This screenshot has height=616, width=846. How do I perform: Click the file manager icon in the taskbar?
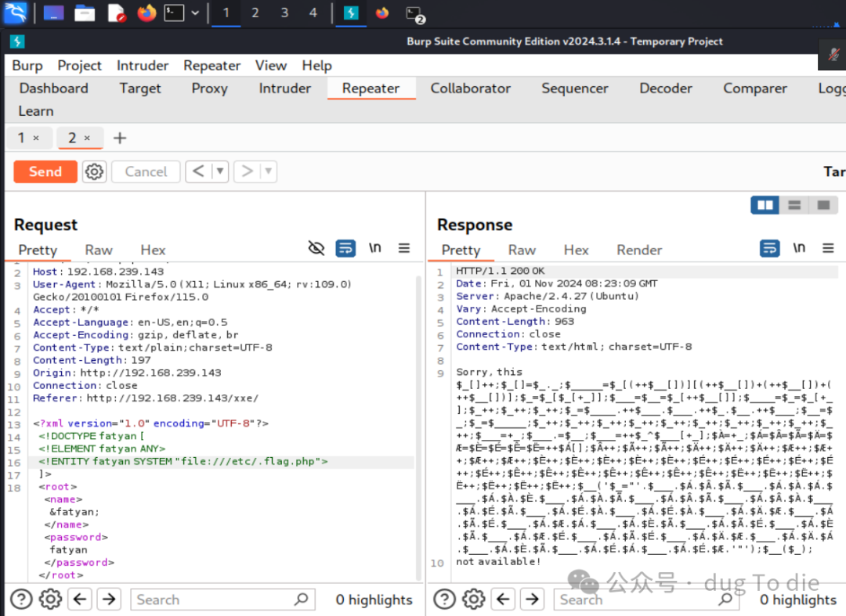(x=85, y=13)
